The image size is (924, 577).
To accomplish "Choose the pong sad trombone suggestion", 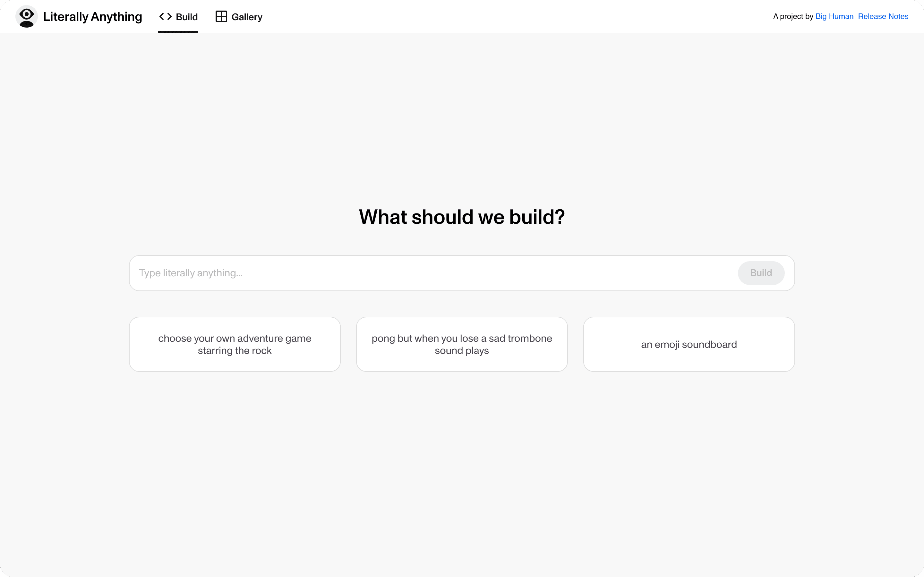I will pos(462,344).
